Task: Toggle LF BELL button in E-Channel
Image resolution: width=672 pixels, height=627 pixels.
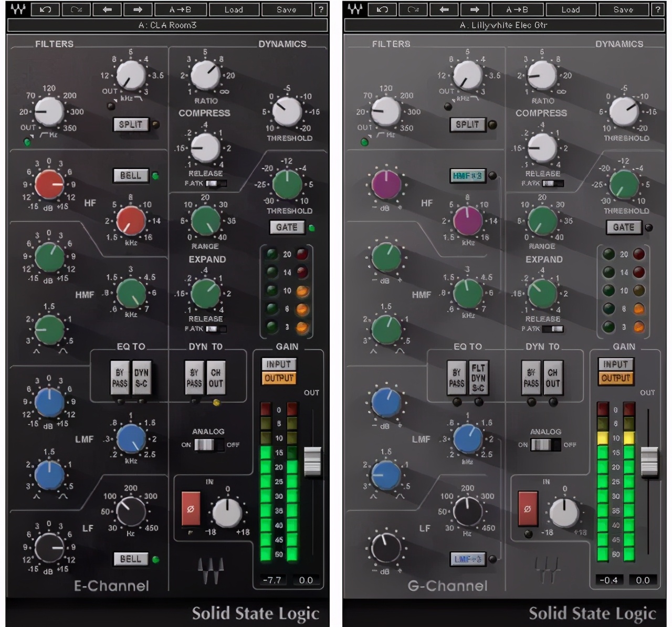Action: click(x=131, y=559)
